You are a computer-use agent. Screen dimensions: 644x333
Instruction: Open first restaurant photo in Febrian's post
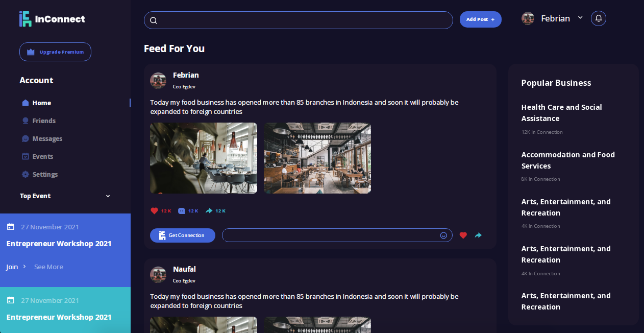[204, 158]
